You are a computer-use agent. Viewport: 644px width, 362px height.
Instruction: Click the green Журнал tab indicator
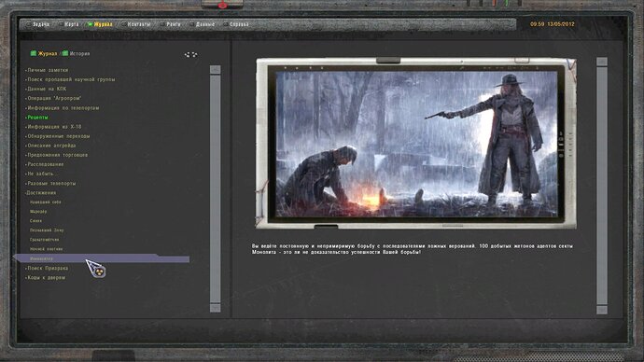tap(90, 24)
